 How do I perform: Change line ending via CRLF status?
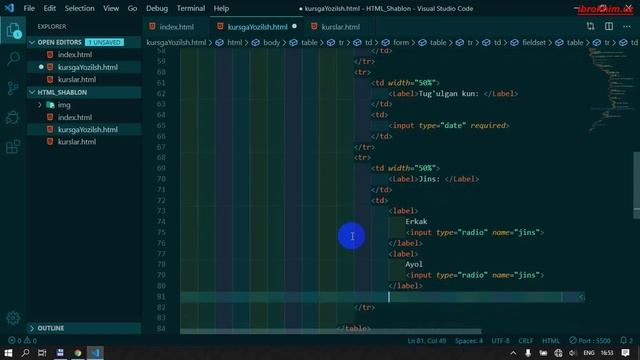coord(526,340)
